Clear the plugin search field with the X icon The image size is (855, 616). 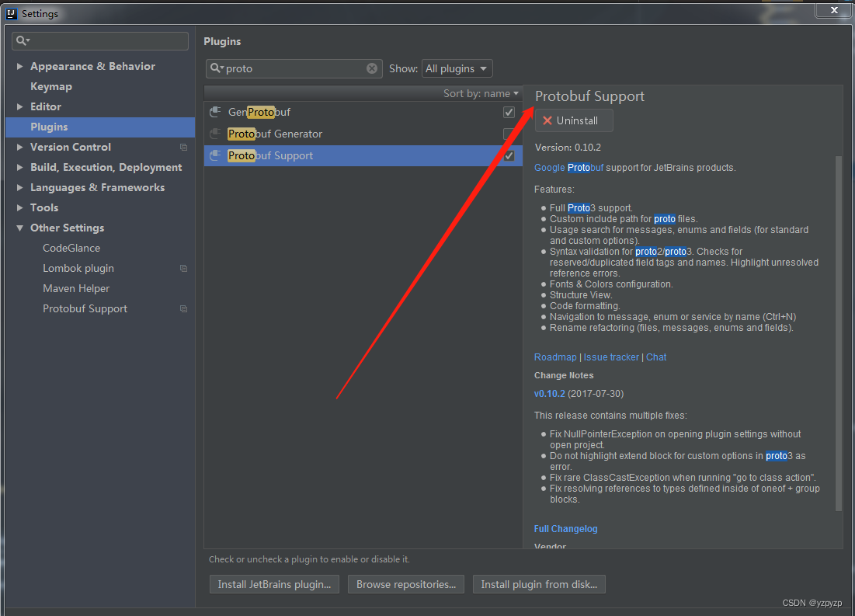pos(372,68)
